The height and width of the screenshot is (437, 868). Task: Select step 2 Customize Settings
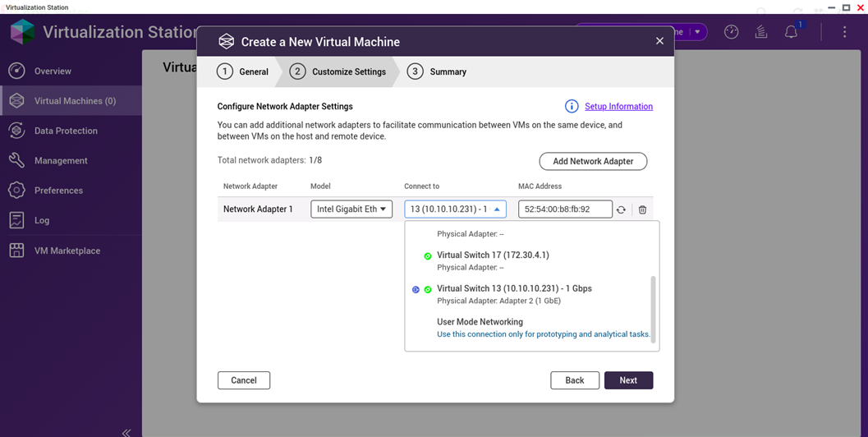point(338,71)
